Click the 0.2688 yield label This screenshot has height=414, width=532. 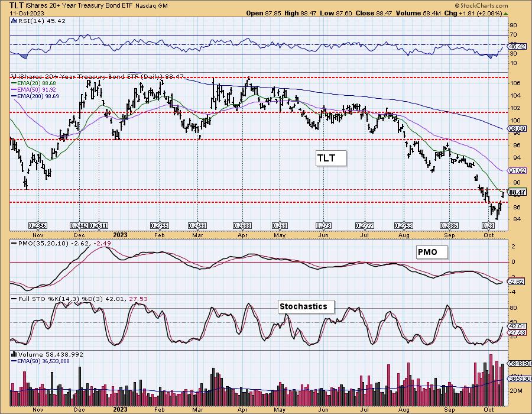242,226
